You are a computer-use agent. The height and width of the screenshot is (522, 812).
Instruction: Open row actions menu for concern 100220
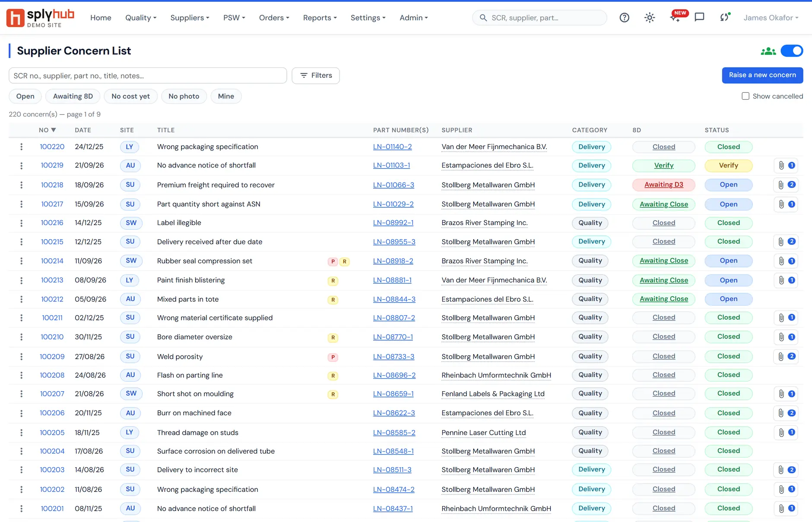pos(21,147)
